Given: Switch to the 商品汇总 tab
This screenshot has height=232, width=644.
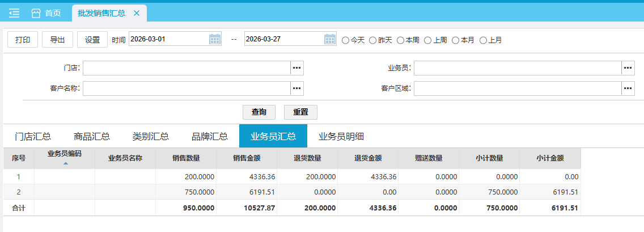Looking at the screenshot, I should pos(92,136).
